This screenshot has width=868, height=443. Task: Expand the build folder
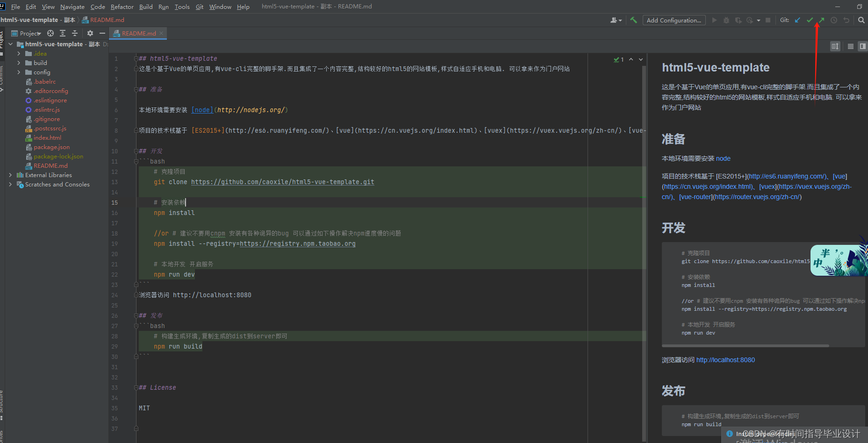click(19, 63)
